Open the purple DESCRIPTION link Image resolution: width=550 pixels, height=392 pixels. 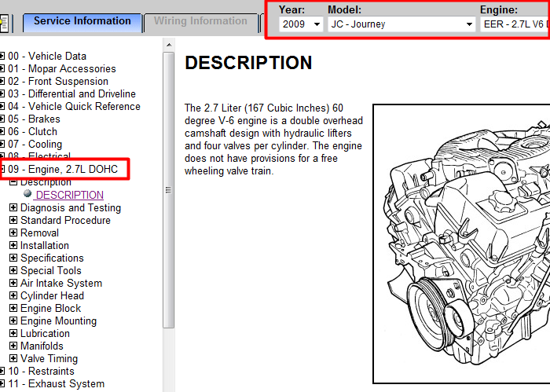(x=69, y=195)
